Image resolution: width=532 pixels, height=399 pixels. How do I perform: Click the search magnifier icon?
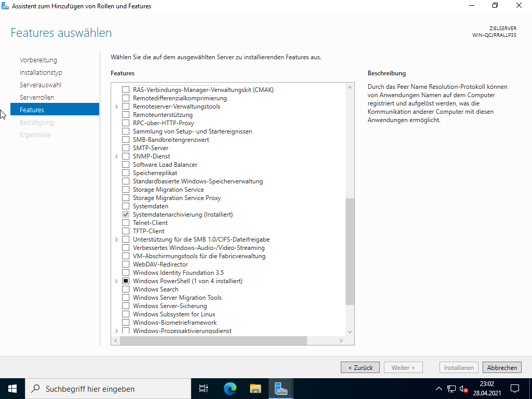click(x=35, y=389)
